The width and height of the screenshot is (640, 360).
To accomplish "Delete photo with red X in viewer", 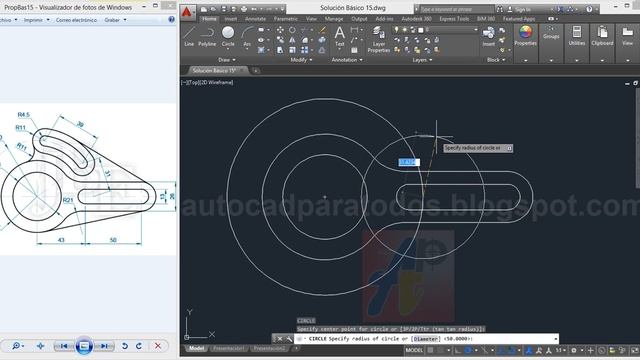I will tap(158, 346).
